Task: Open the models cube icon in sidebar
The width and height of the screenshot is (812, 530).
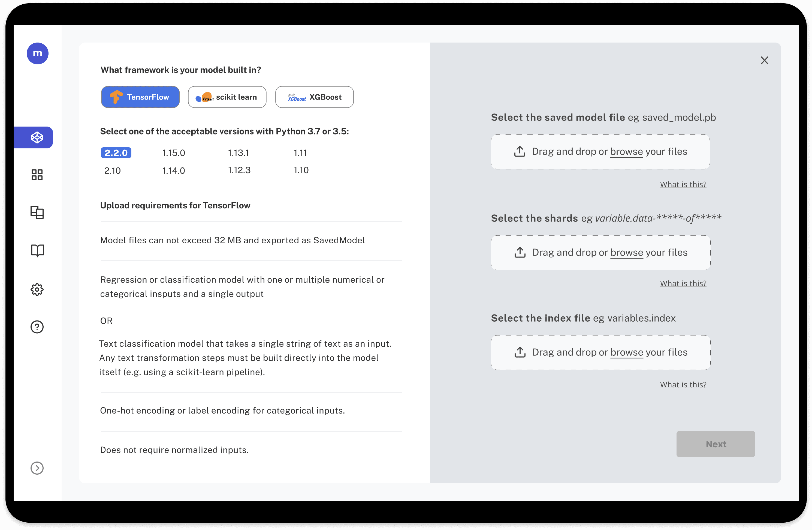Action: (x=37, y=137)
